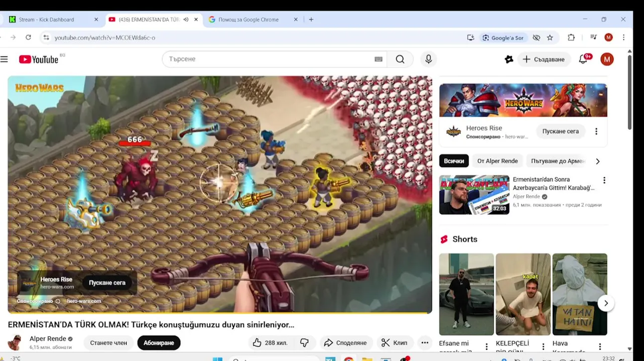Screen dimensions: 644x361
Task: Like the video with 288 хил.
Action: pyautogui.click(x=270, y=343)
